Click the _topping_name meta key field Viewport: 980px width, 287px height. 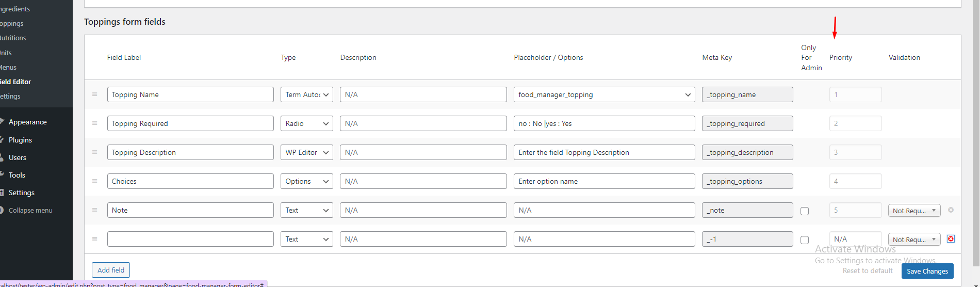[747, 94]
